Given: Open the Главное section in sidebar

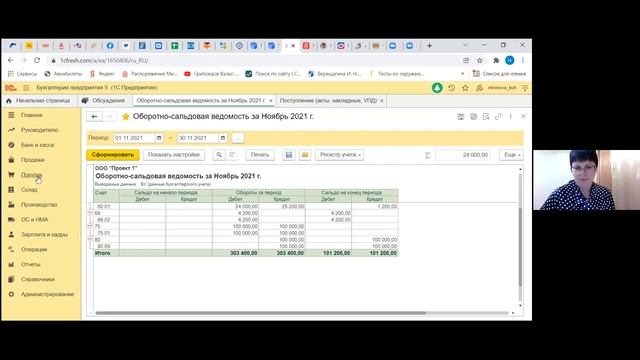Looking at the screenshot, I should coord(32,116).
